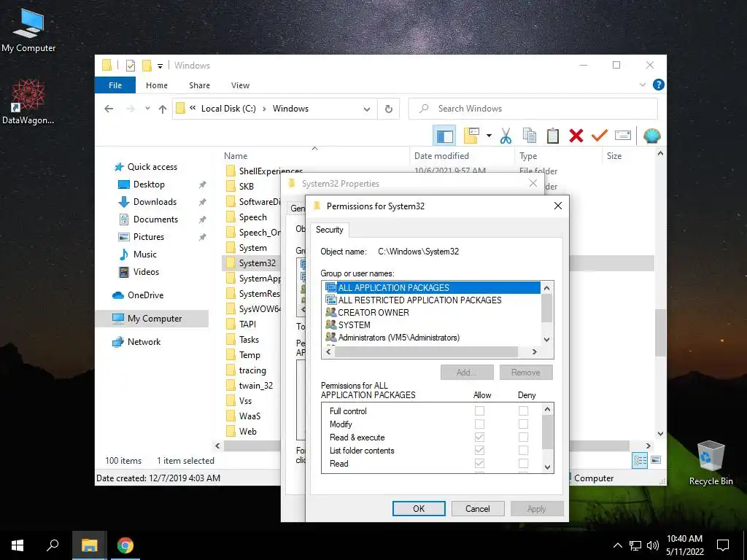Expand the ribbon chevron beside the Help icon
This screenshot has height=560, width=747.
642,85
